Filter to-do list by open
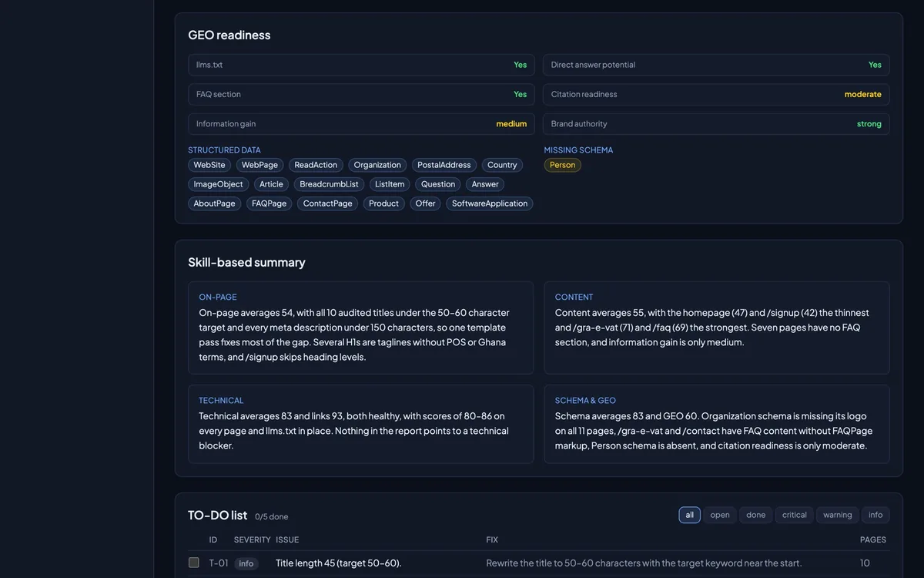Screen dimensions: 924x578 [720, 515]
